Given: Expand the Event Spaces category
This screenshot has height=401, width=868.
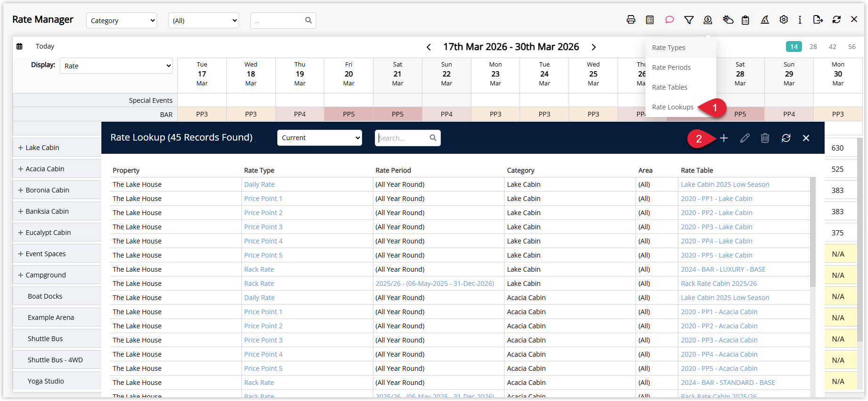Looking at the screenshot, I should pos(21,254).
